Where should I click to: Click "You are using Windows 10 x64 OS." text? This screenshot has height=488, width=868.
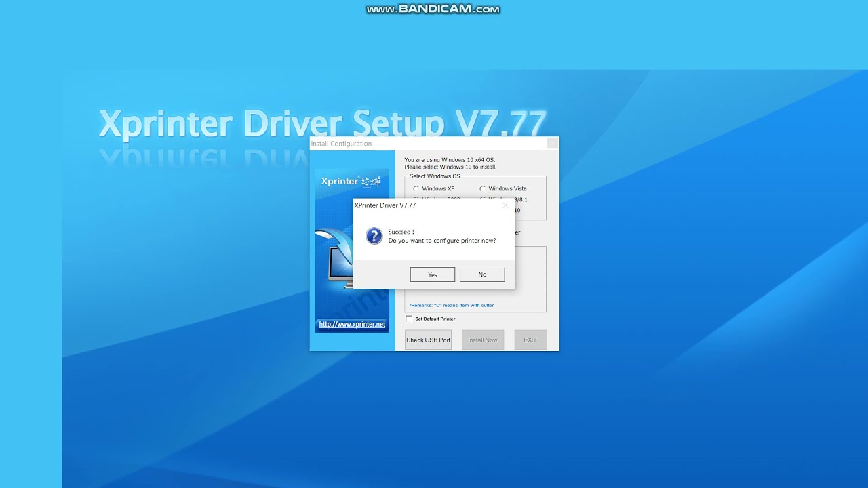pyautogui.click(x=450, y=160)
